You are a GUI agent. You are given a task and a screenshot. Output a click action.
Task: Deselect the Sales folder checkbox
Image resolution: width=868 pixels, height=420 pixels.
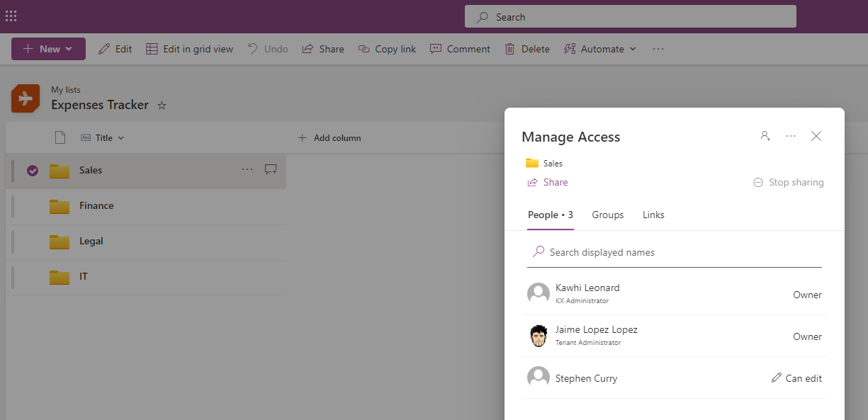[33, 170]
